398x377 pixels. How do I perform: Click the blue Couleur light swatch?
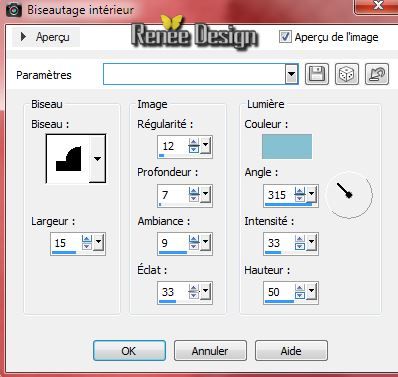(x=287, y=146)
